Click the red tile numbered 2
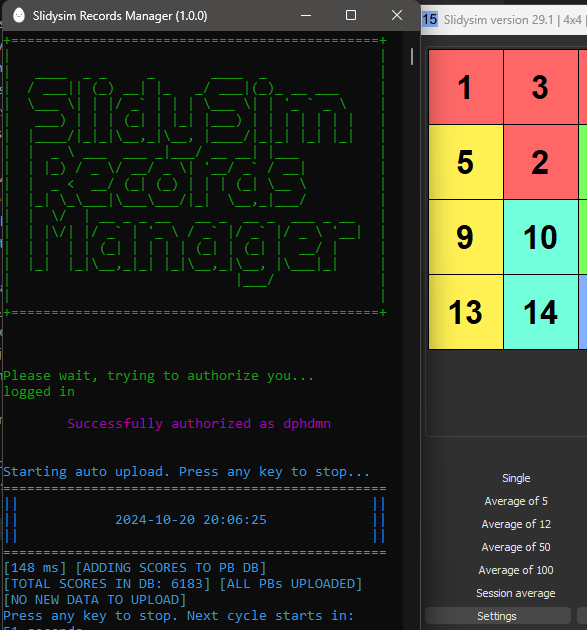This screenshot has height=630, width=587. (x=541, y=162)
